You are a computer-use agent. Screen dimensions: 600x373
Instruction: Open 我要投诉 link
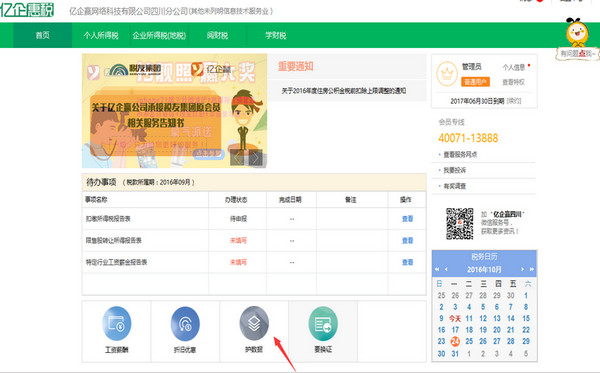[x=455, y=170]
